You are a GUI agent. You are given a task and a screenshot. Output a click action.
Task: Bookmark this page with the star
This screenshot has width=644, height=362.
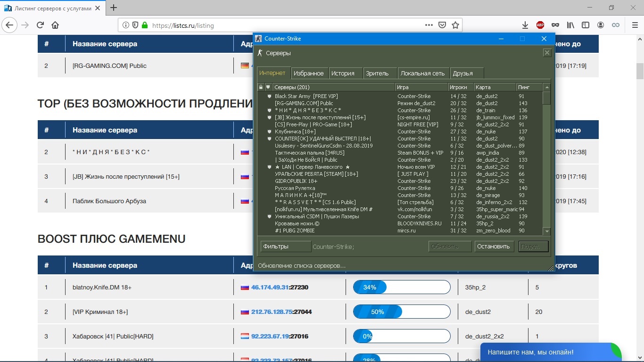coord(455,25)
